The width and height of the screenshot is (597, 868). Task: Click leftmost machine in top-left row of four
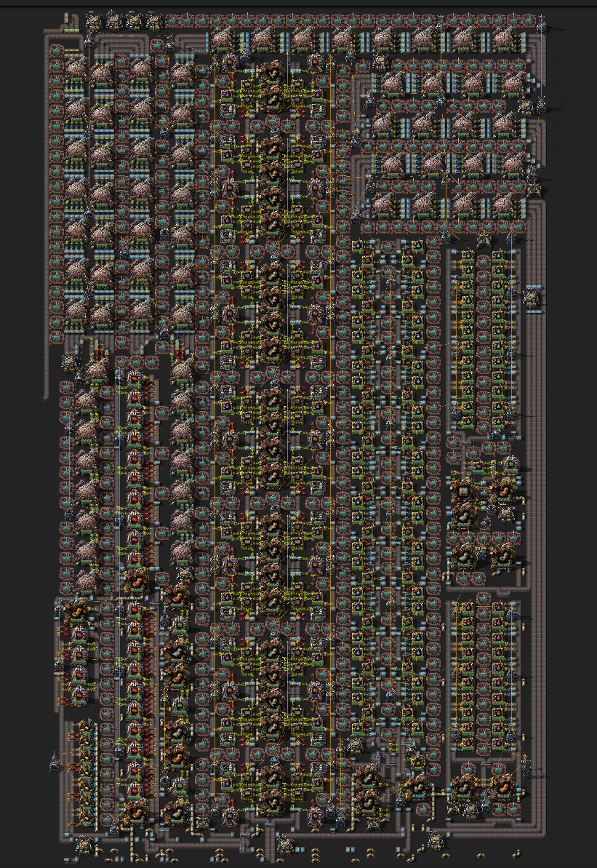93,20
